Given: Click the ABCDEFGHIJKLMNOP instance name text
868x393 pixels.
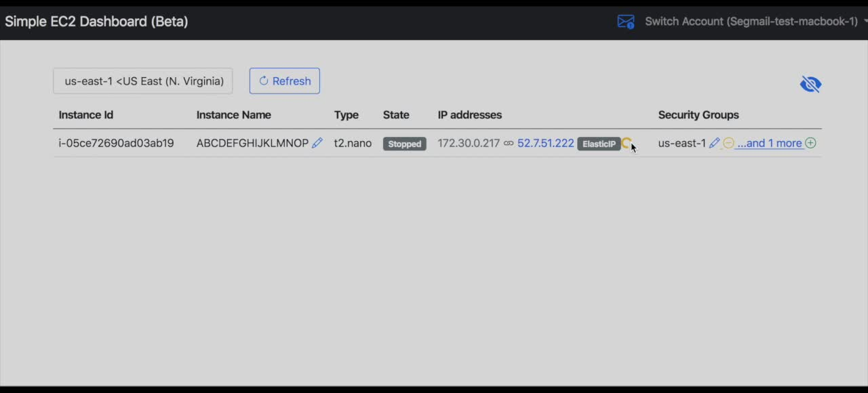Looking at the screenshot, I should click(x=252, y=144).
